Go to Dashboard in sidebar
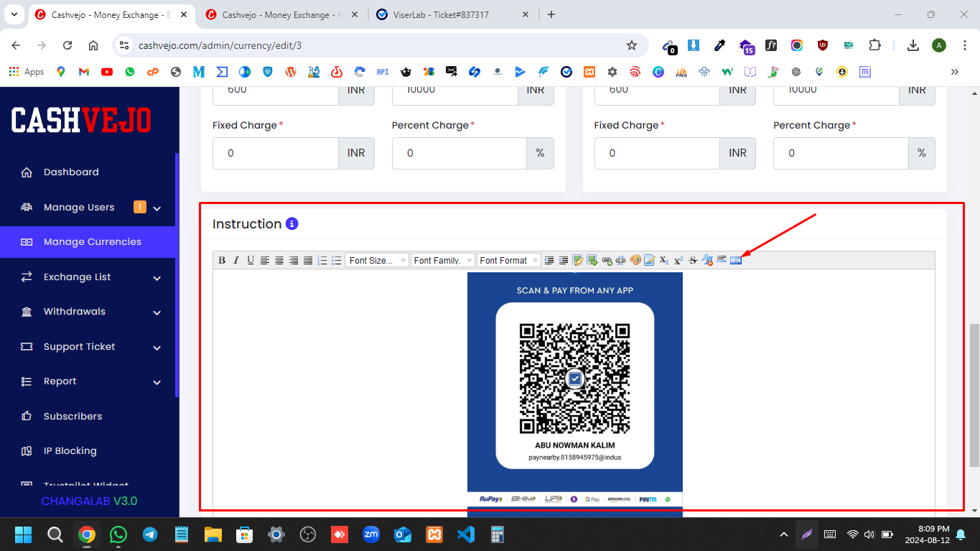 coord(88,172)
